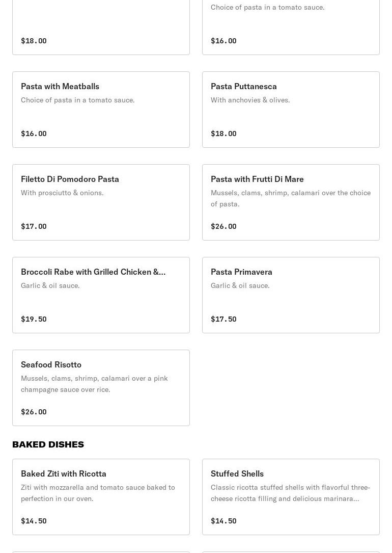
Task: Click the prosciutto & onions description
Action: click(62, 193)
